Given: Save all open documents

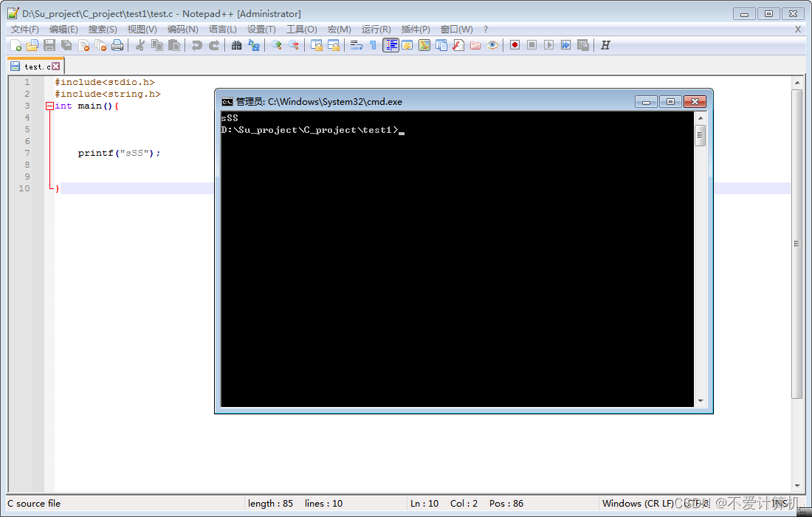Looking at the screenshot, I should [66, 45].
